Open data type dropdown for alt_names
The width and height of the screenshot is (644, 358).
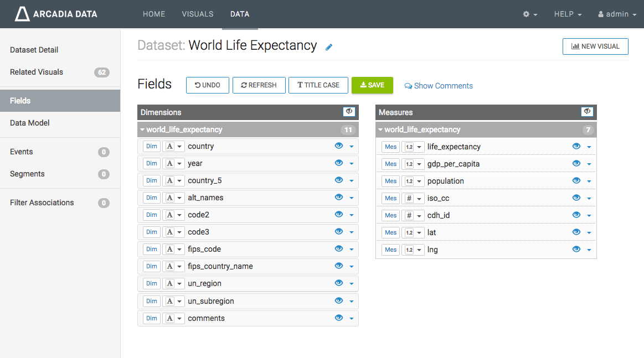pos(173,198)
